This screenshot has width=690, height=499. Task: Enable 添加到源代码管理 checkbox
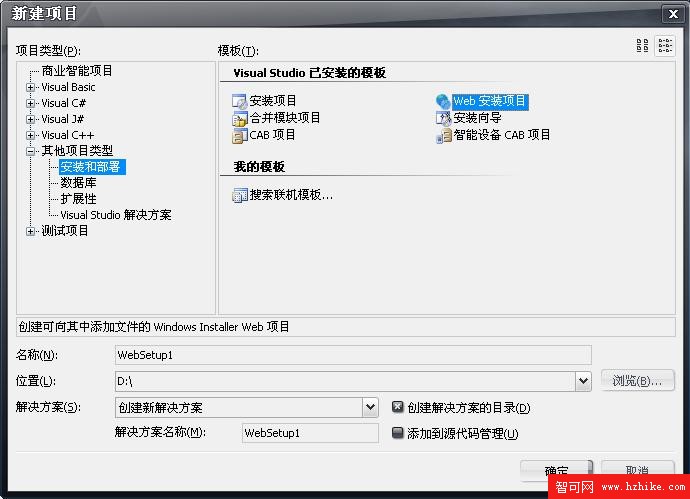pos(397,433)
